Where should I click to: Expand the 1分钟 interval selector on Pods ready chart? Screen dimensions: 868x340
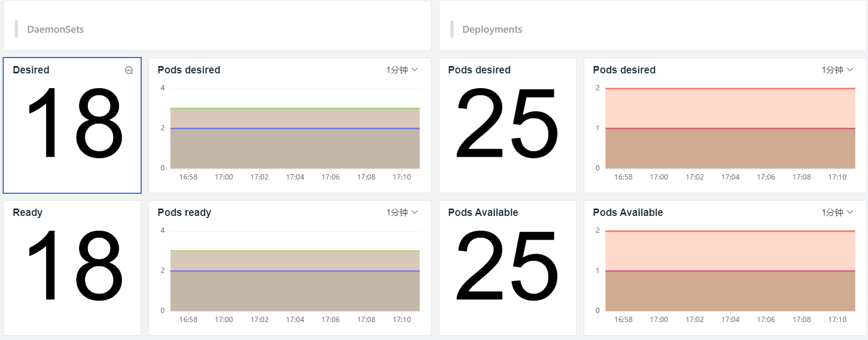point(402,212)
